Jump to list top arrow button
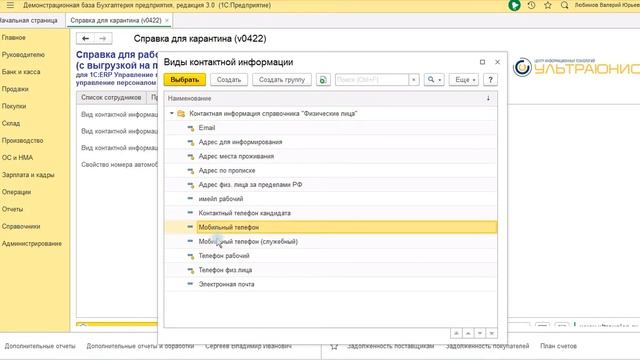Screen dimensions: 640x360 [x=456, y=333]
